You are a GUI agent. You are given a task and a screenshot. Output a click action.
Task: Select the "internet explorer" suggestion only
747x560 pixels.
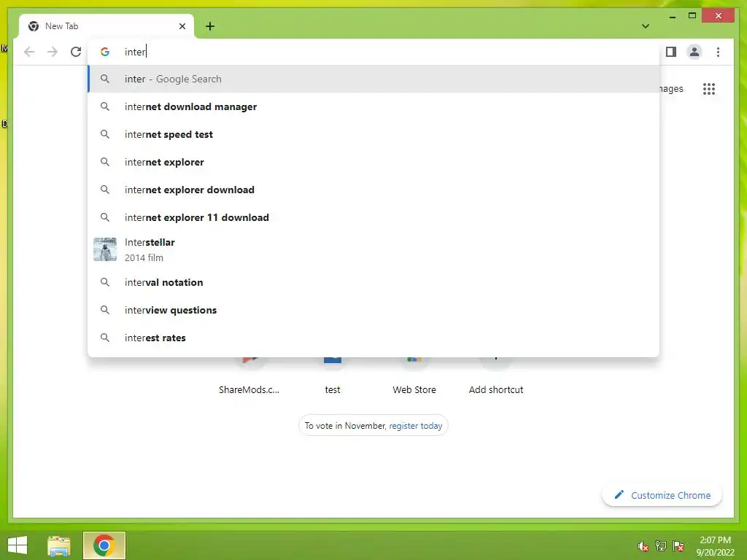[373, 162]
